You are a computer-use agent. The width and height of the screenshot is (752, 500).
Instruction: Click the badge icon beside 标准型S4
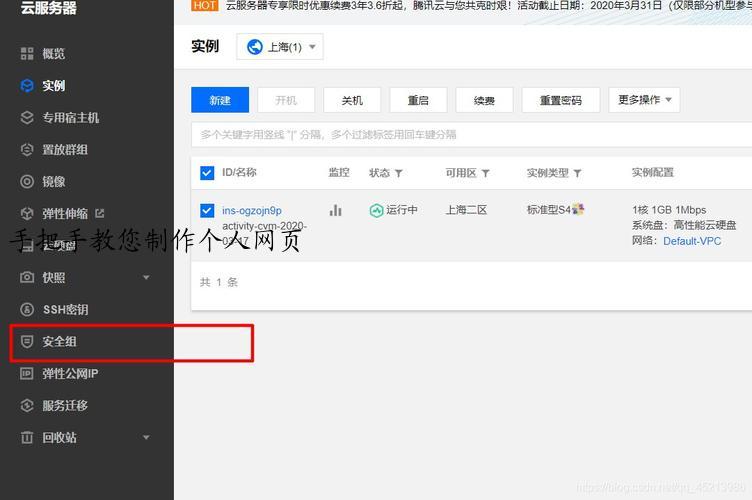click(578, 209)
